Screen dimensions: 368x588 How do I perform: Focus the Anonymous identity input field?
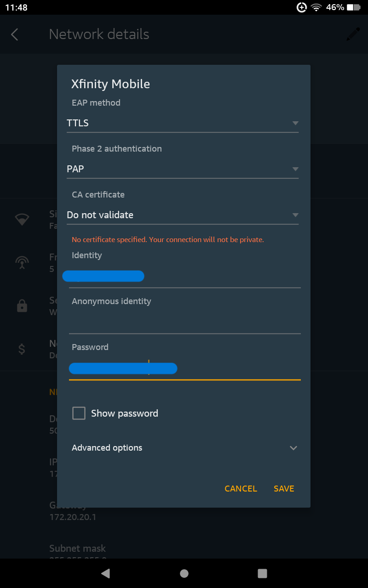184,322
